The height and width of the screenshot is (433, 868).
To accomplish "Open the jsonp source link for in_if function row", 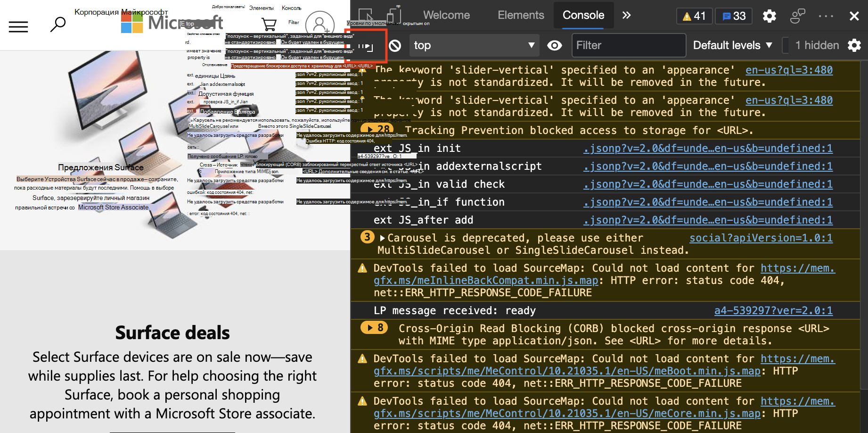I will click(x=708, y=202).
